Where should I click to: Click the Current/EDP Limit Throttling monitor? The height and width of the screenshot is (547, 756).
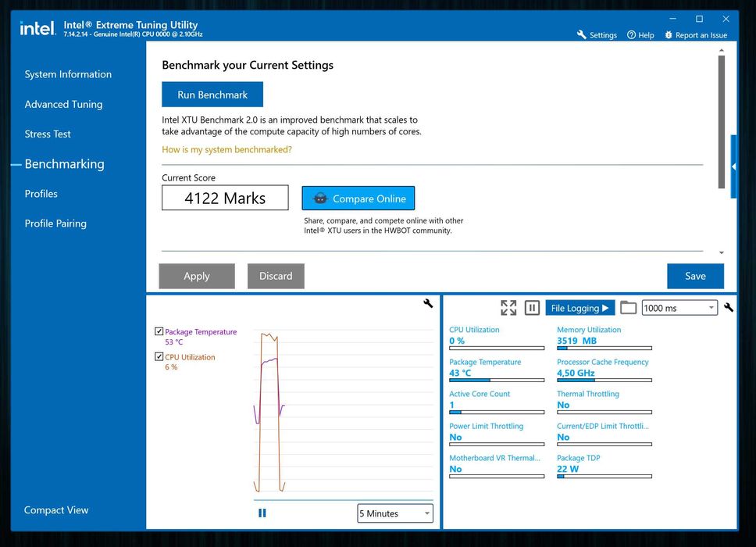604,435
